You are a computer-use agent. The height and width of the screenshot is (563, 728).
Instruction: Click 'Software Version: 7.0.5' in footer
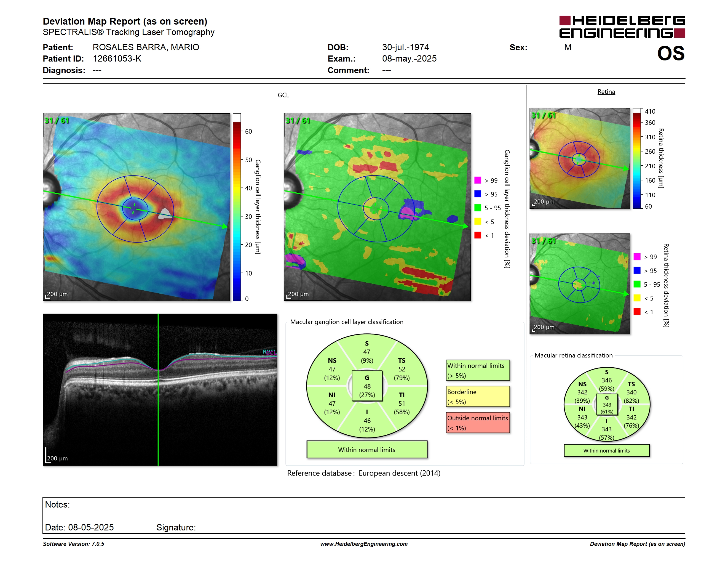click(73, 544)
